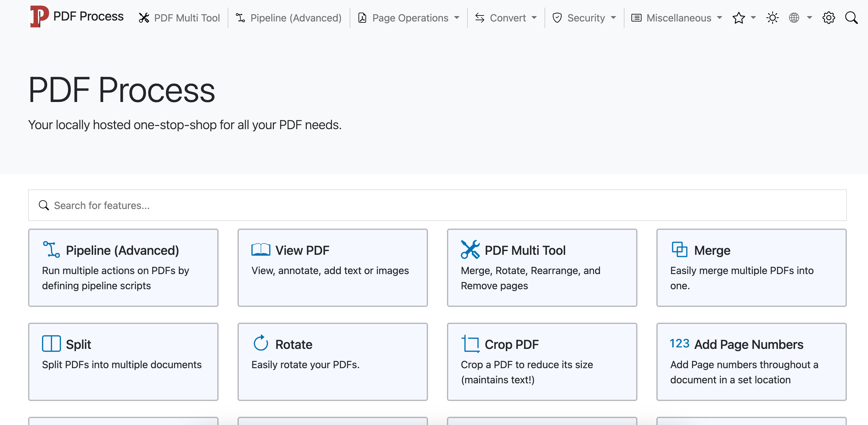868x425 pixels.
Task: Open the language dropdown arrow
Action: click(x=809, y=18)
